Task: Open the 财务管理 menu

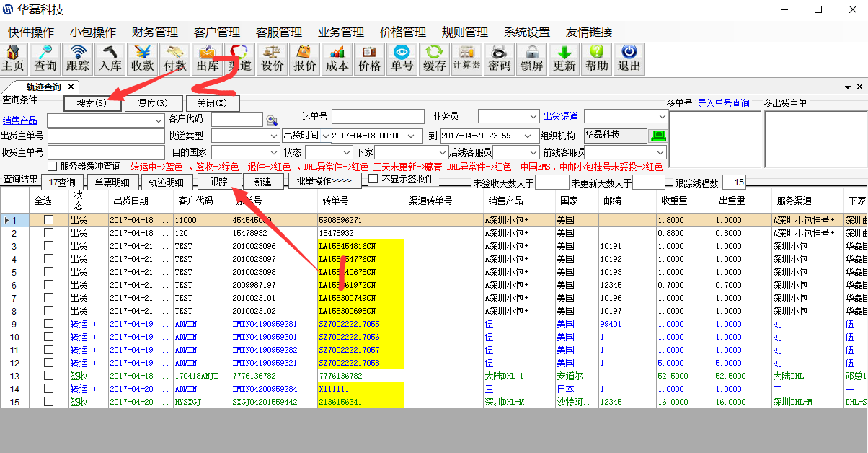Action: coord(154,32)
